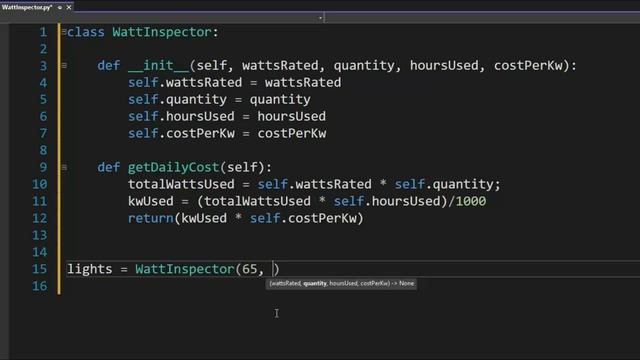Collapse the getDailyCost method outline marker
The width and height of the screenshot is (640, 360).
tap(64, 167)
